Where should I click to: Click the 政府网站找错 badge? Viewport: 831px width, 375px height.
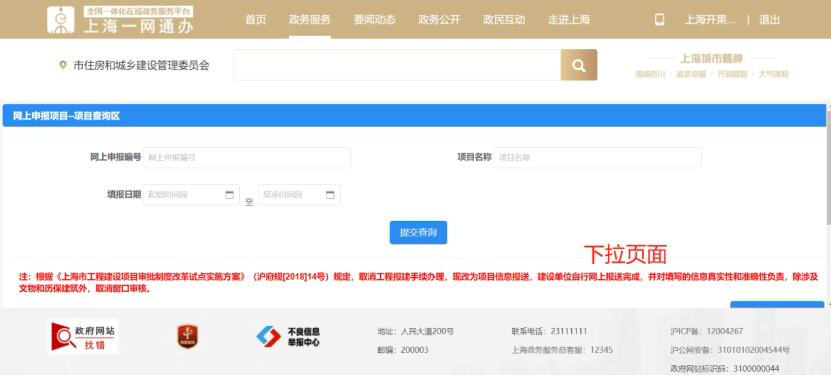[83, 337]
